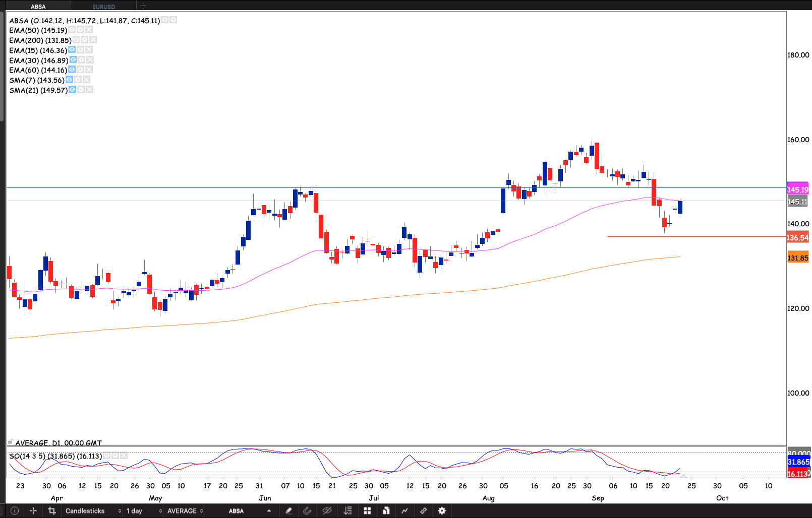Click the info icon in bottom toolbar
The image size is (812, 518).
(x=15, y=510)
